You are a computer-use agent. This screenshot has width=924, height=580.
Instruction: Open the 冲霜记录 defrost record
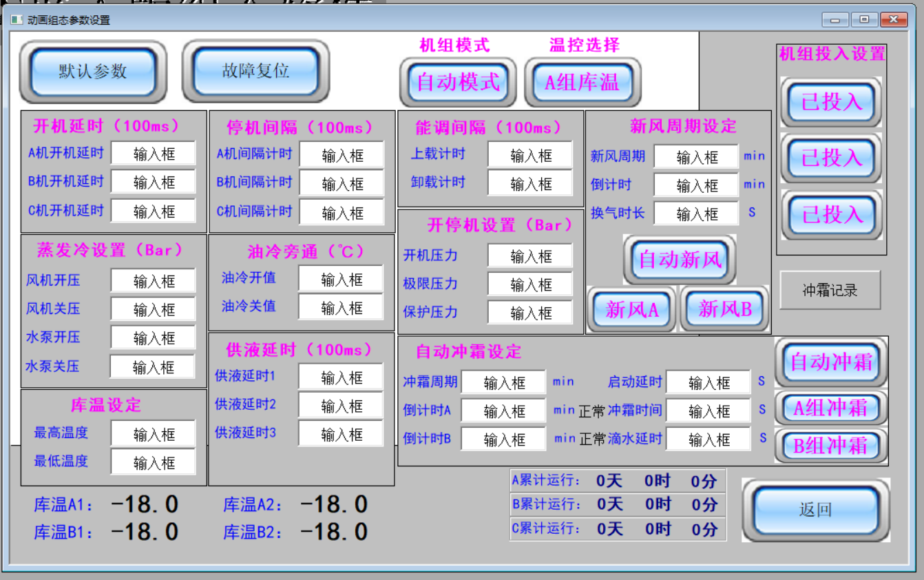click(x=830, y=290)
